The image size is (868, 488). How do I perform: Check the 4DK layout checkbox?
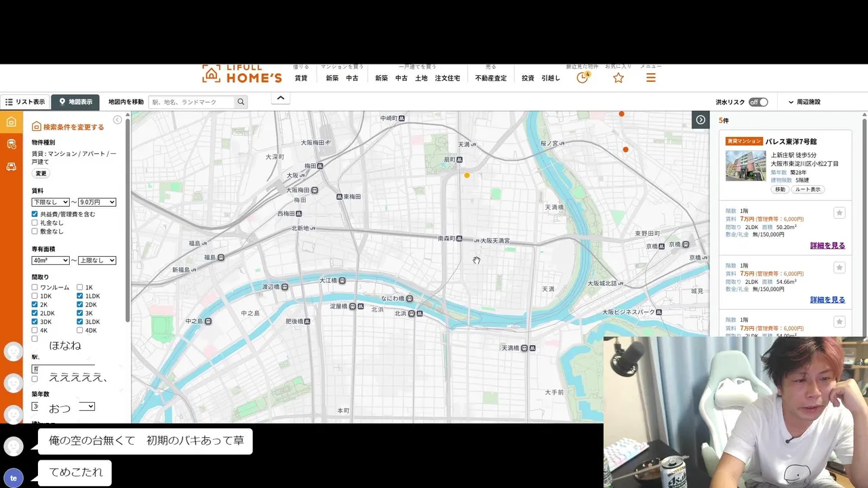click(80, 331)
